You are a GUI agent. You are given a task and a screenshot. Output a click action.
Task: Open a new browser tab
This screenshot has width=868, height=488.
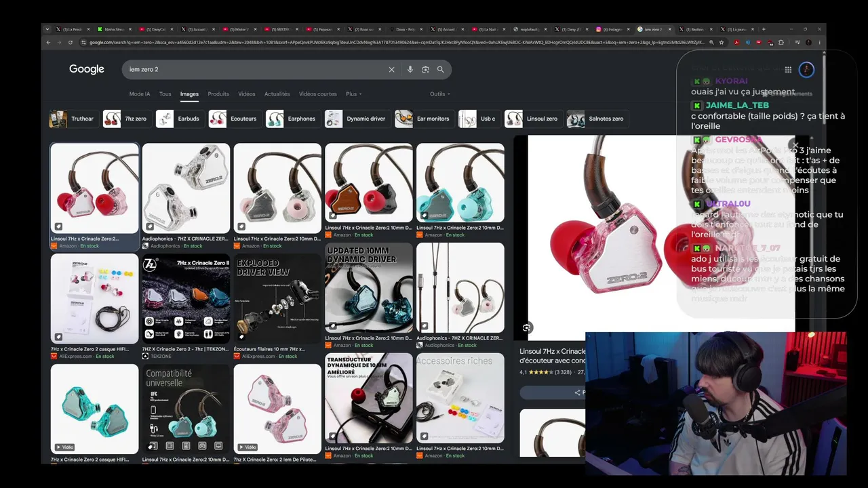[764, 29]
